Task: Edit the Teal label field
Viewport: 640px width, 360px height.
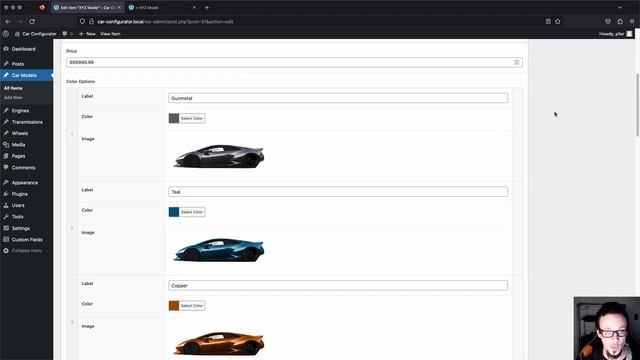Action: click(x=338, y=192)
